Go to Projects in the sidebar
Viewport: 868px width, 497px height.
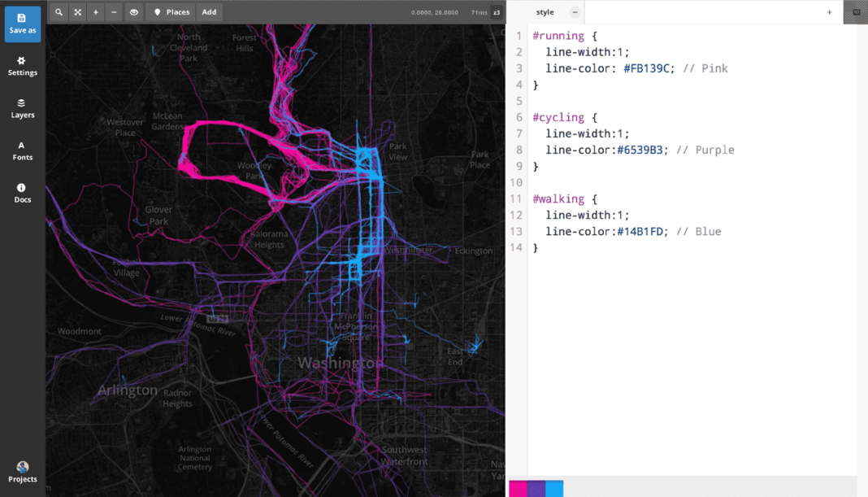[x=22, y=472]
